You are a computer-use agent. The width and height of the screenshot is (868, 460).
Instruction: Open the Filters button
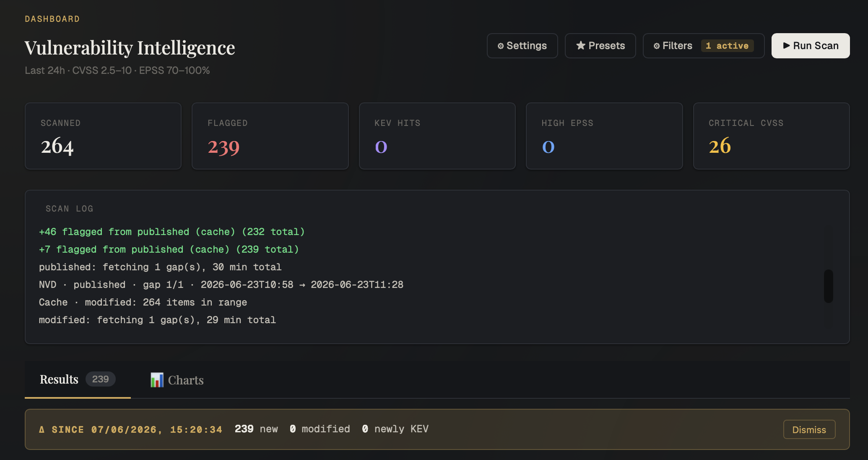703,46
